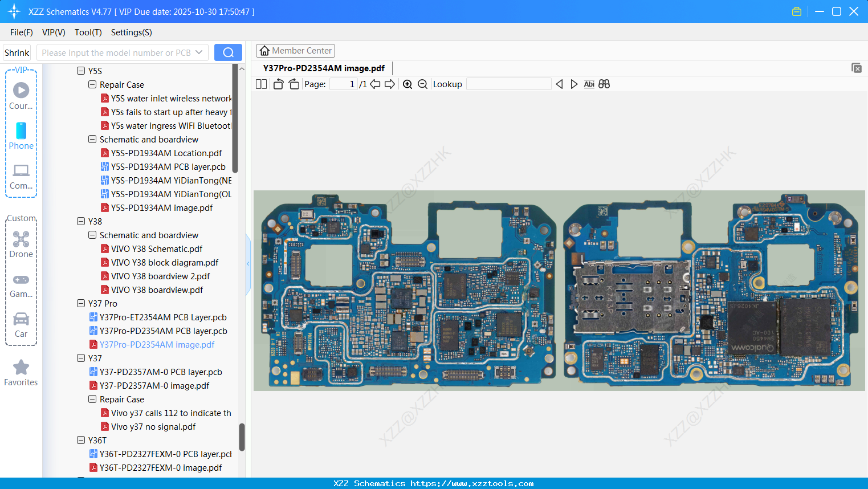Open the Car category
Image resolution: width=868 pixels, height=489 pixels.
click(x=21, y=325)
